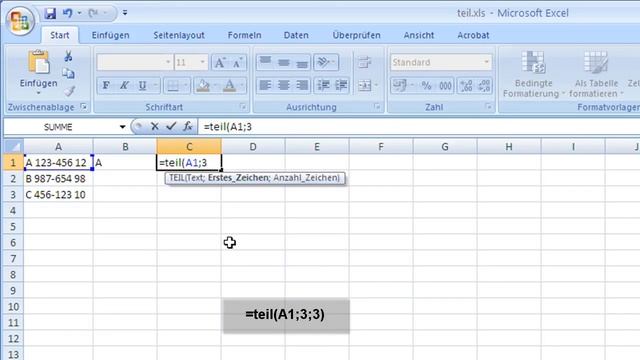Image resolution: width=640 pixels, height=360 pixels.
Task: Decrease the font size
Action: [238, 62]
